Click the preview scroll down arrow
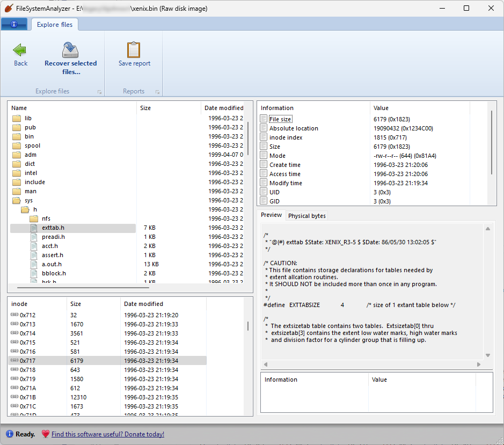 tap(487, 355)
